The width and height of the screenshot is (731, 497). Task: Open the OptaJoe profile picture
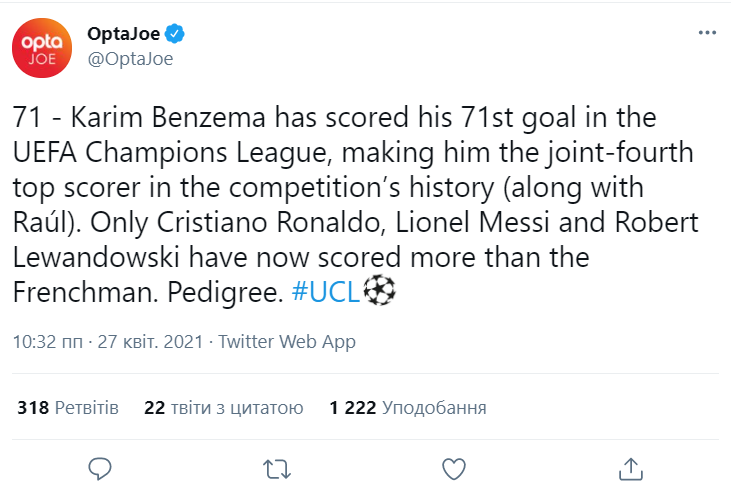click(41, 47)
